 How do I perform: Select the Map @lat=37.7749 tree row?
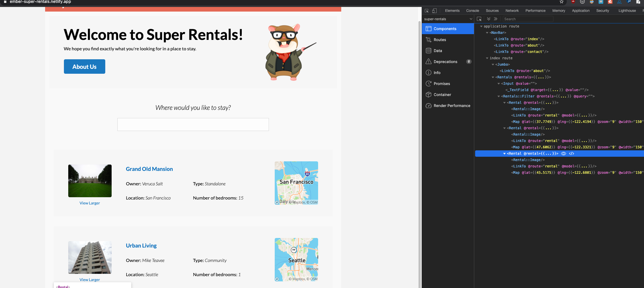(x=560, y=122)
